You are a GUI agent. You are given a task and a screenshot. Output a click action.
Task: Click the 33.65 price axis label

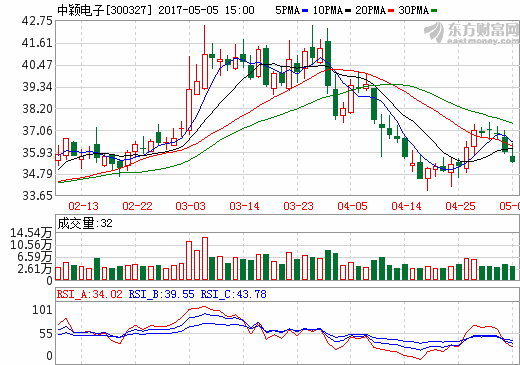coord(37,195)
